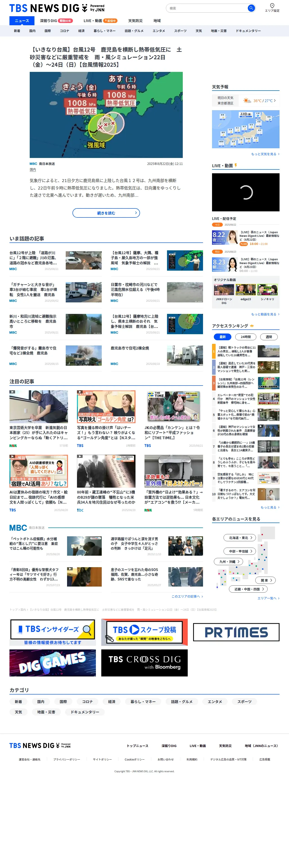
Task: Click the weather forecast sun-cloud icon
Action: pyautogui.click(x=247, y=101)
